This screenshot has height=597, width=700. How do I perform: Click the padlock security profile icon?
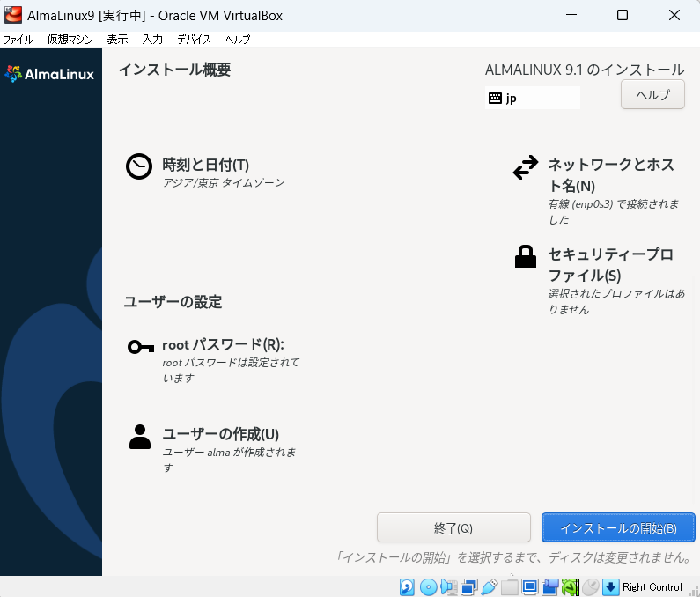click(x=526, y=256)
